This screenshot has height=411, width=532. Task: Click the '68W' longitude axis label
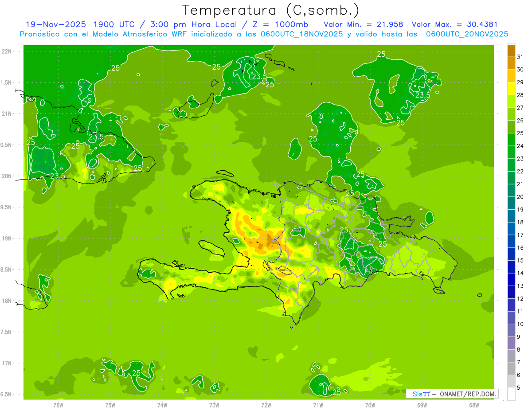474,405
